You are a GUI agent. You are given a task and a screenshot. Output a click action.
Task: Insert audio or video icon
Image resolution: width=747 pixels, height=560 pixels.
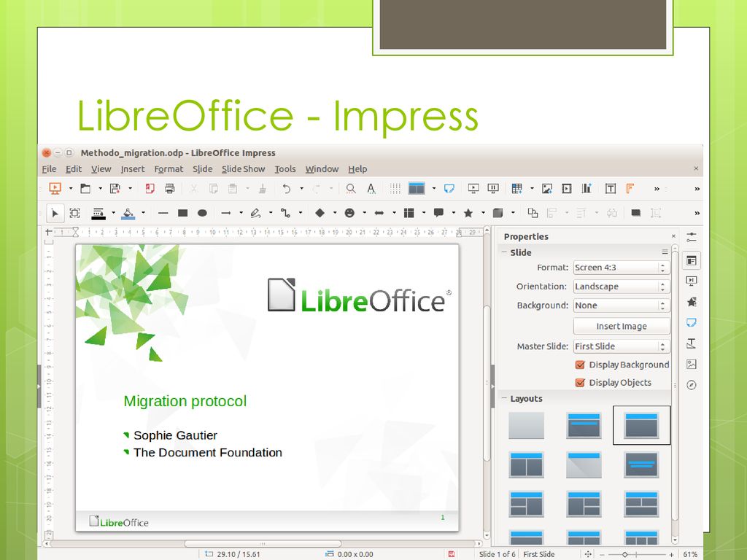click(x=566, y=189)
